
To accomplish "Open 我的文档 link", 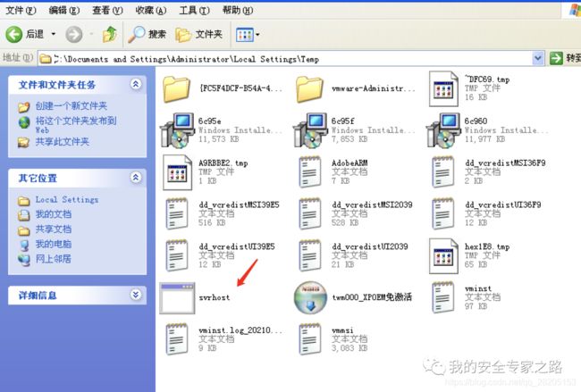I will point(54,214).
